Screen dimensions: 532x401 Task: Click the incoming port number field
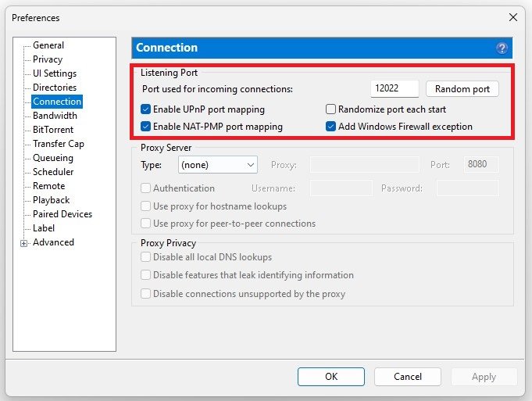pos(395,89)
